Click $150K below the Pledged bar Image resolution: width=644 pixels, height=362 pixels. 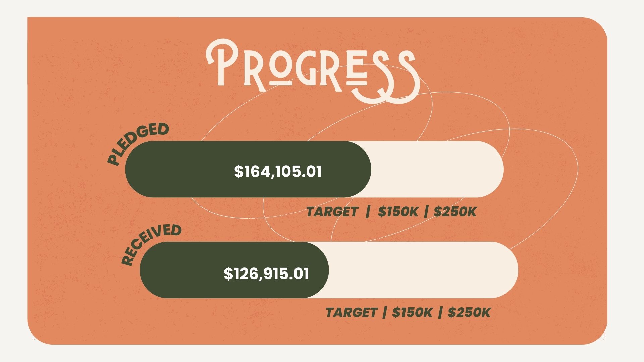(x=398, y=212)
